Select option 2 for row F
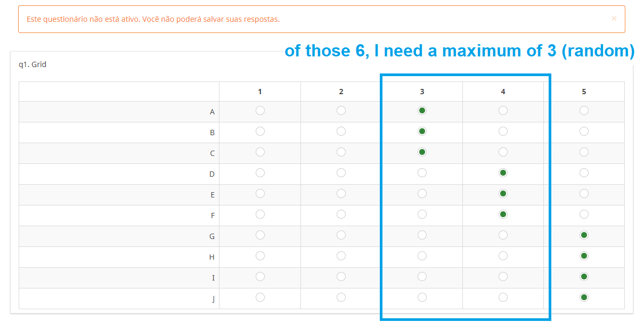 click(341, 214)
